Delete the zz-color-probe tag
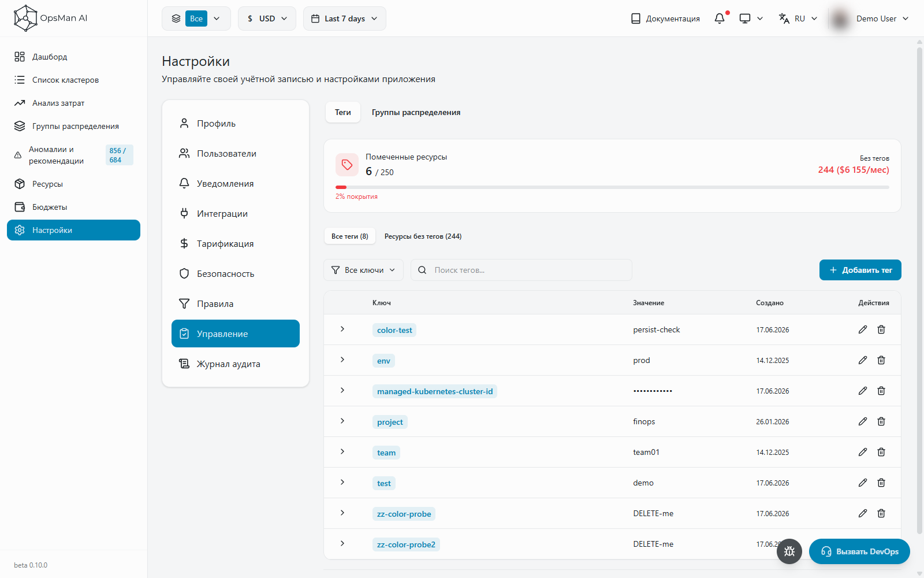The height and width of the screenshot is (578, 924). [x=881, y=513]
